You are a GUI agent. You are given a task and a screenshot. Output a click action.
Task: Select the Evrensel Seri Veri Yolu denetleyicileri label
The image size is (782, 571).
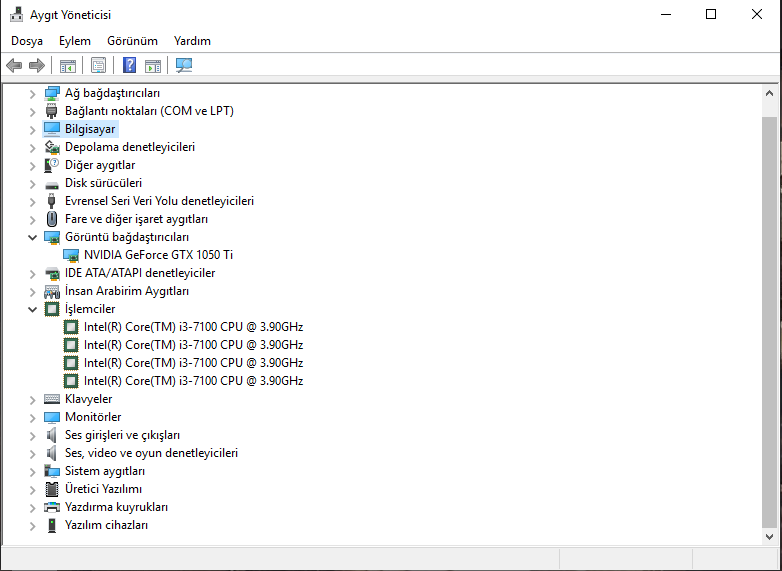[159, 201]
